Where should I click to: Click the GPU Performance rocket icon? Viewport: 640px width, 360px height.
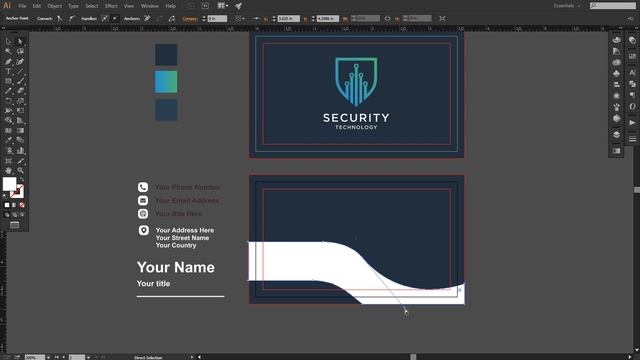238,6
